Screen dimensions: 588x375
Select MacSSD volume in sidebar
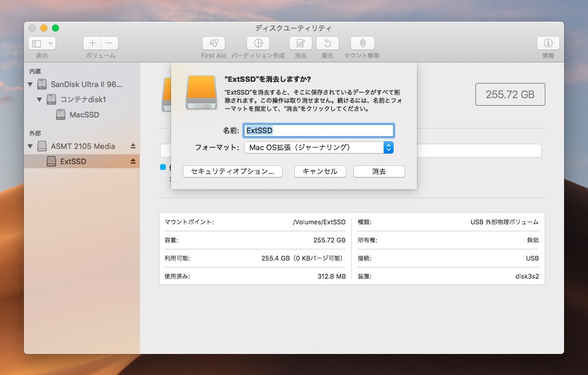(84, 114)
